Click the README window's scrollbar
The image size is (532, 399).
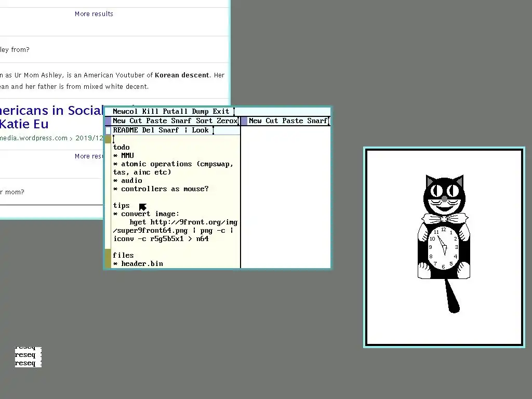click(108, 201)
